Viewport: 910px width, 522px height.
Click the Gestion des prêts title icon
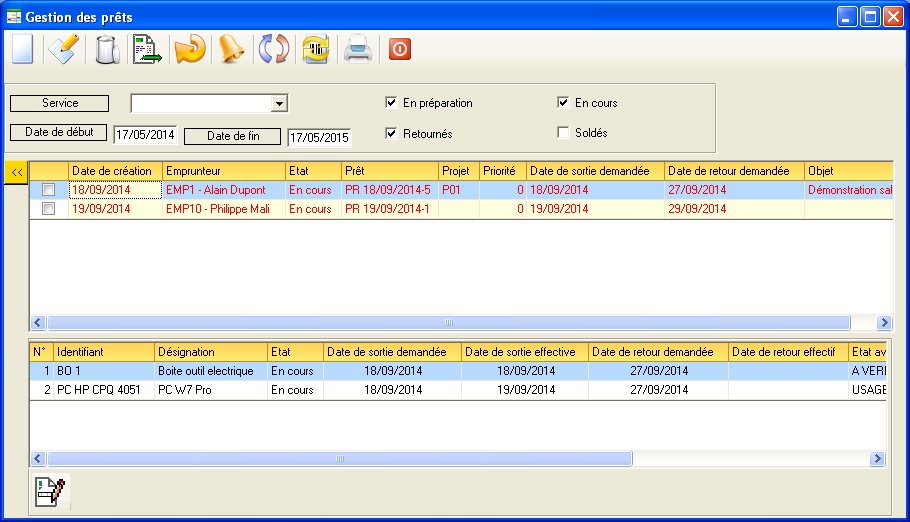coord(13,16)
